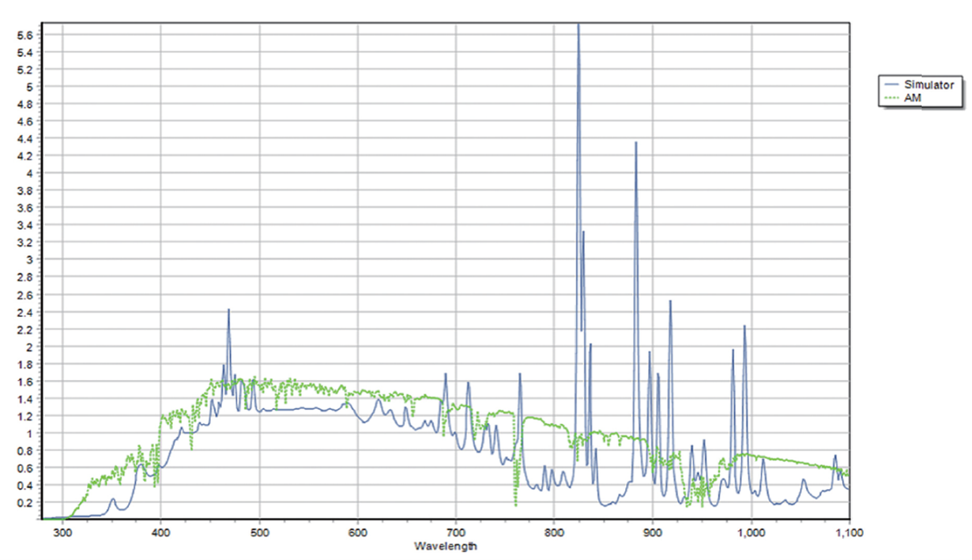
Task: Click the 0.2 y-axis value
Action: (x=24, y=502)
